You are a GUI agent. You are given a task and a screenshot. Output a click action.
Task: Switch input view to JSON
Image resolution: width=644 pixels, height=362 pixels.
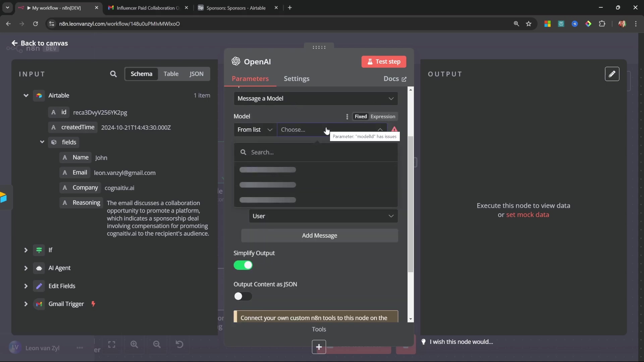click(x=196, y=74)
